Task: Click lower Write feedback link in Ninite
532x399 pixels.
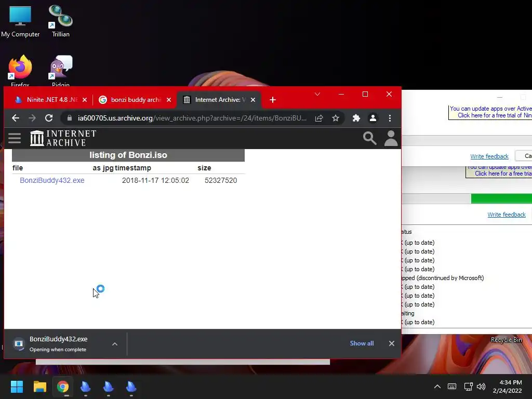Action: coord(506,215)
